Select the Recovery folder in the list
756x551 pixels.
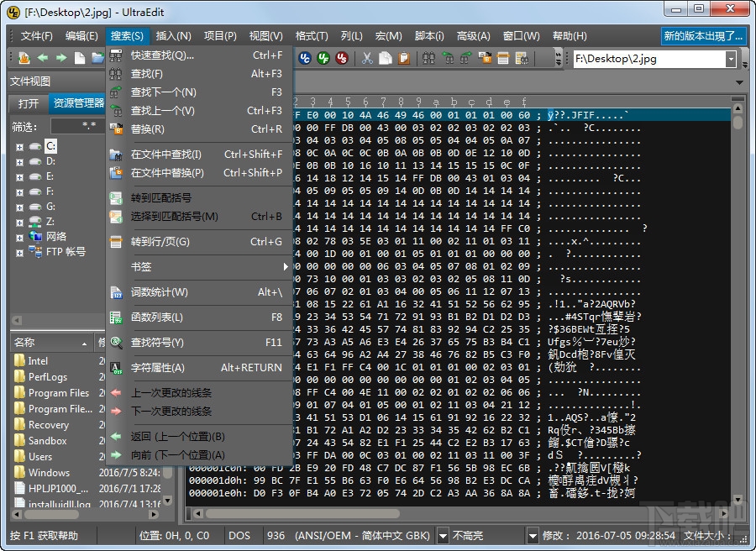(48, 425)
